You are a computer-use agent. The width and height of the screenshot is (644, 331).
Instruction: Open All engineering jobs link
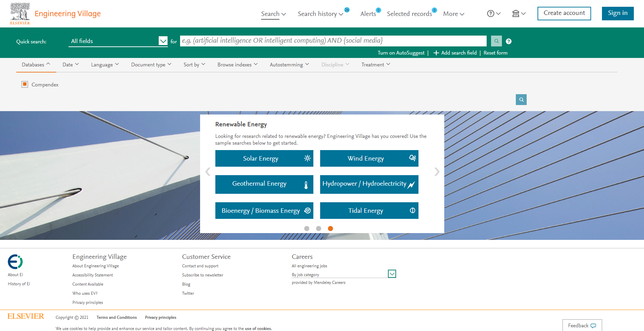309,266
